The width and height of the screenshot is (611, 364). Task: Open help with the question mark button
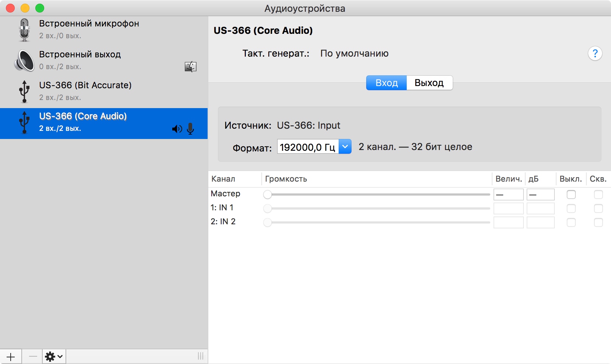tap(595, 54)
